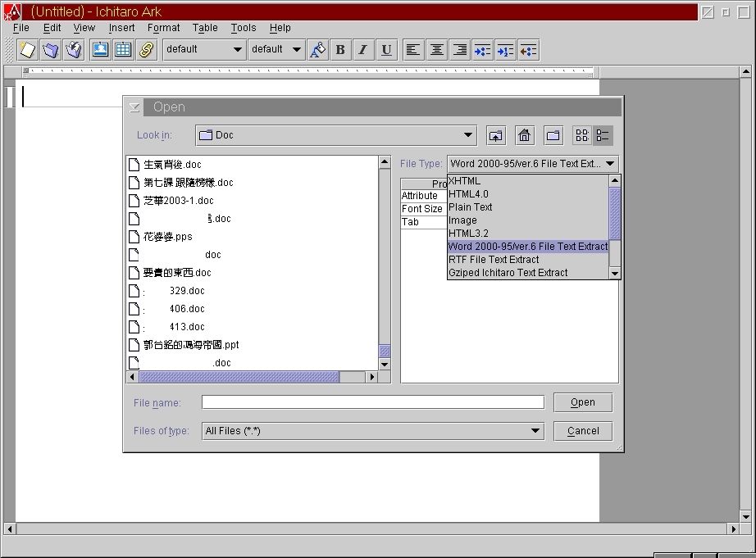Select the file ending in '406.doc'

click(x=166, y=309)
